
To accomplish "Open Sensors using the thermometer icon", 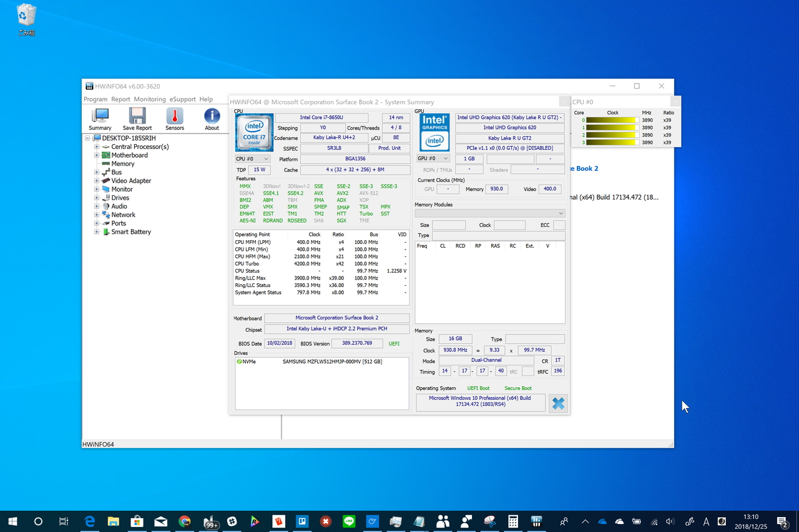I will pyautogui.click(x=174, y=115).
